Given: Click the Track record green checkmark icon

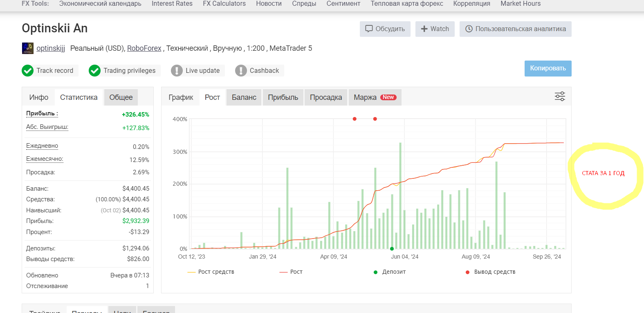Looking at the screenshot, I should click(28, 71).
